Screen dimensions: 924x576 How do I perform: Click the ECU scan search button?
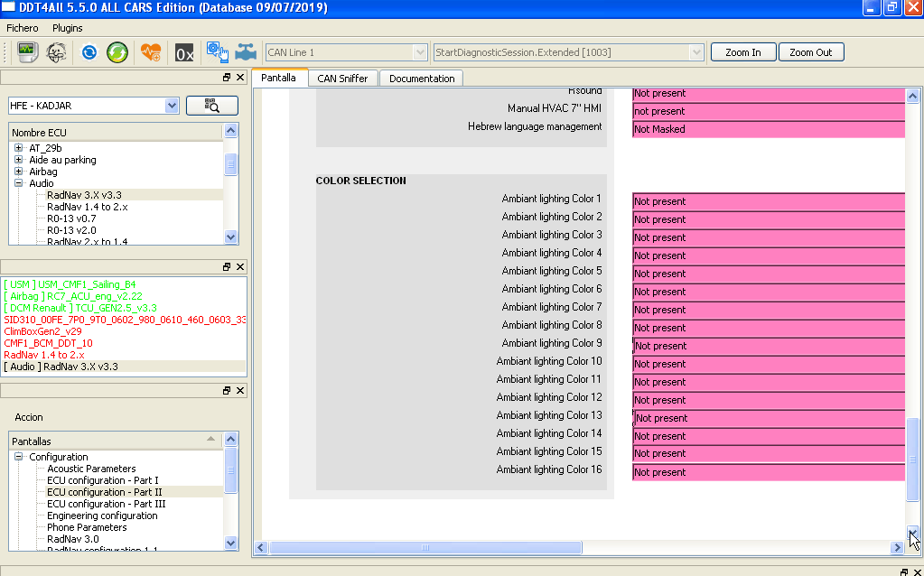212,106
